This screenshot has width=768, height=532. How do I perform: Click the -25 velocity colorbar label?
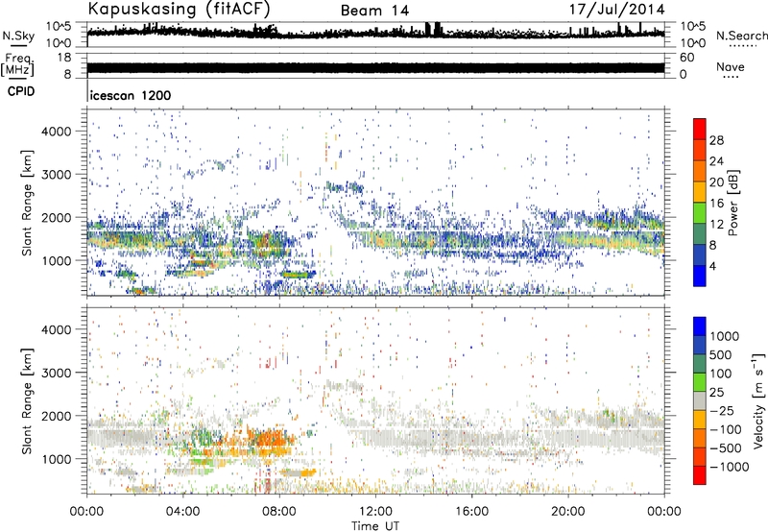(x=722, y=410)
